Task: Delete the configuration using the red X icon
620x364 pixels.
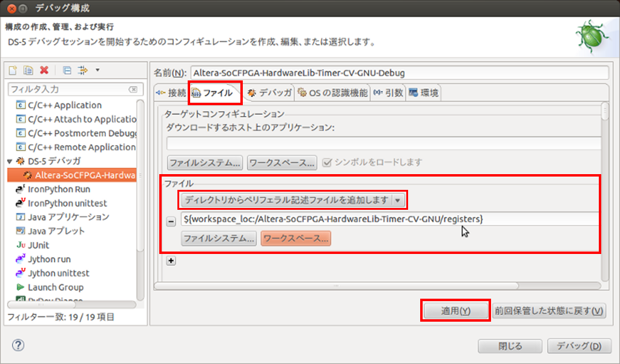Action: click(x=44, y=71)
